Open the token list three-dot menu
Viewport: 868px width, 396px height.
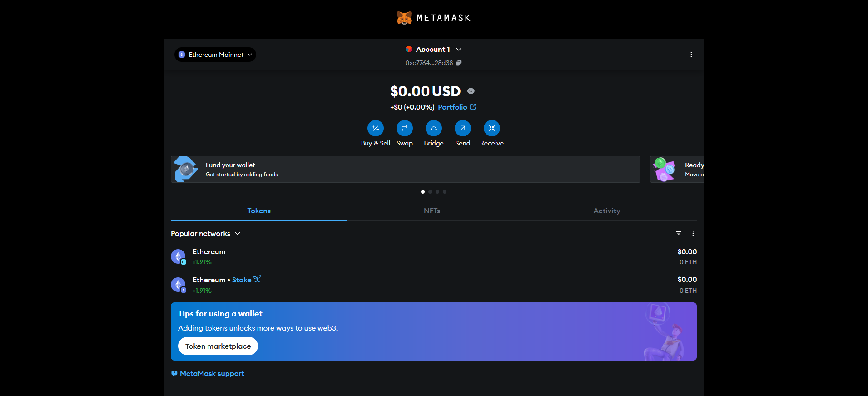pos(693,233)
